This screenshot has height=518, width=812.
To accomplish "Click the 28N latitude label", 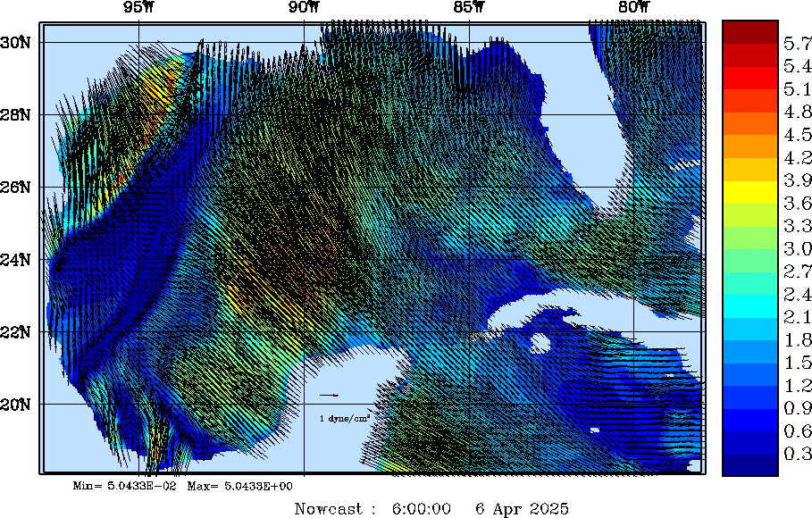I will [x=15, y=114].
